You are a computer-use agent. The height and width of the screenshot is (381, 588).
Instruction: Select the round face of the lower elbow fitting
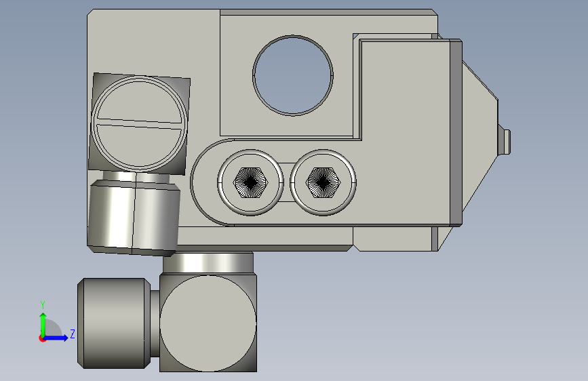click(x=208, y=323)
